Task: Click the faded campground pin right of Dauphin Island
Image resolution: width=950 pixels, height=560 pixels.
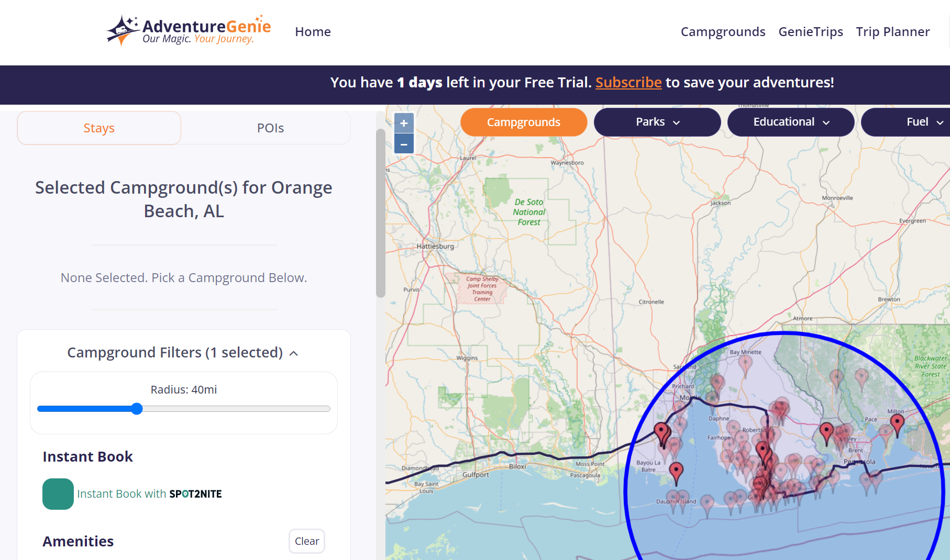Action: point(707,502)
